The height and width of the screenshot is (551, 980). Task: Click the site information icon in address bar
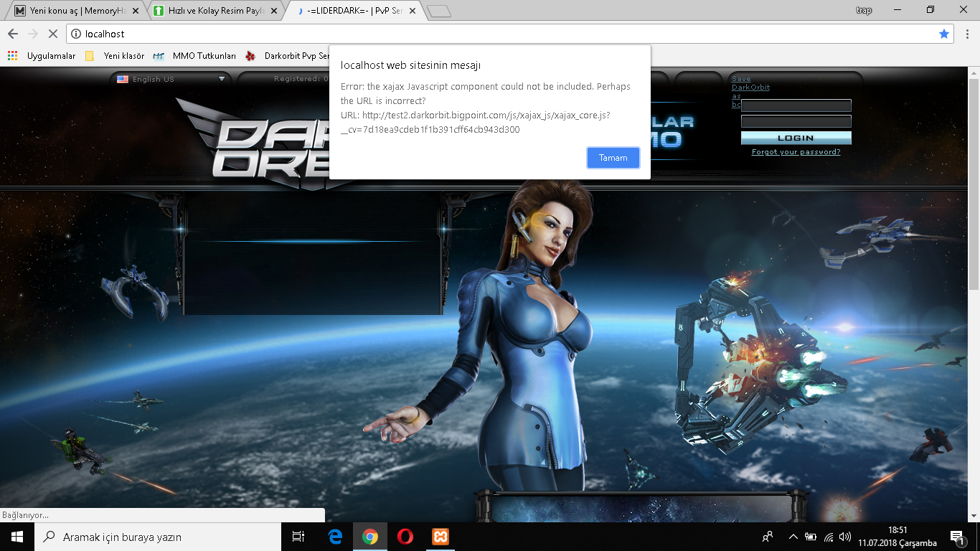[76, 34]
